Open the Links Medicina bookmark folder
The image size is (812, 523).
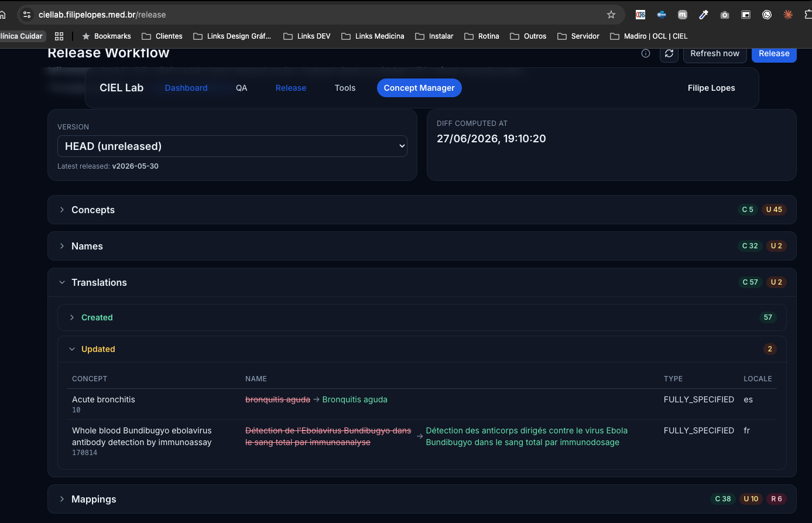pos(372,36)
